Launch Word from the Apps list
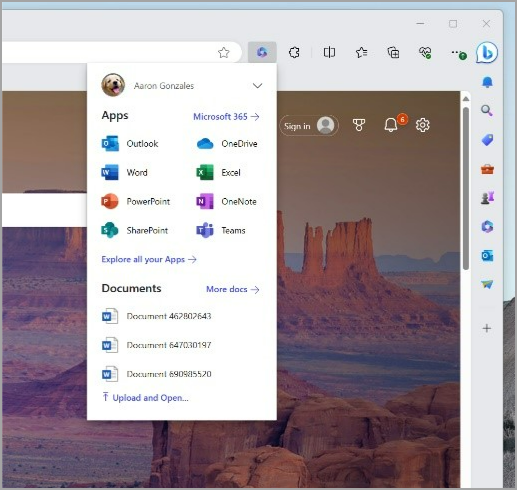This screenshot has width=517, height=490. point(124,172)
